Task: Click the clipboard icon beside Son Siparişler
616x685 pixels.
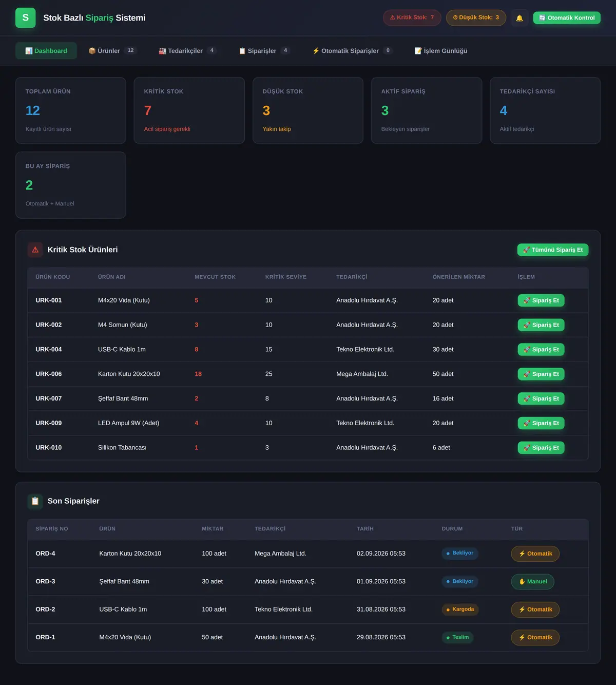Action: coord(35,501)
